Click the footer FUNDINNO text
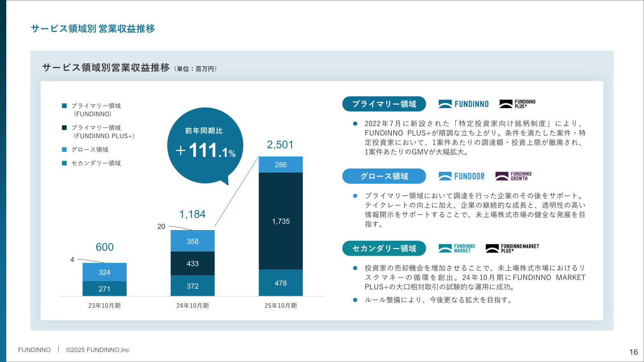644x362 pixels. (34, 350)
